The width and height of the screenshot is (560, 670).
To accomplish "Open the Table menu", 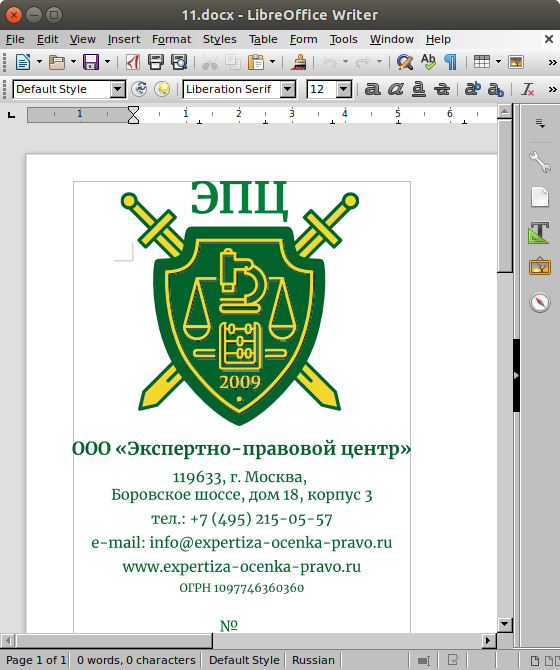I will [x=263, y=39].
